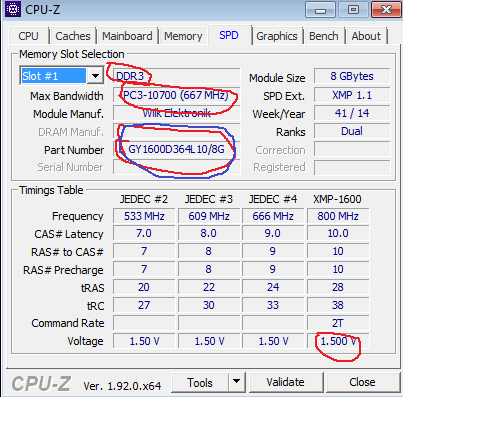The image size is (496, 445).
Task: Click the Tools button
Action: coord(200,382)
